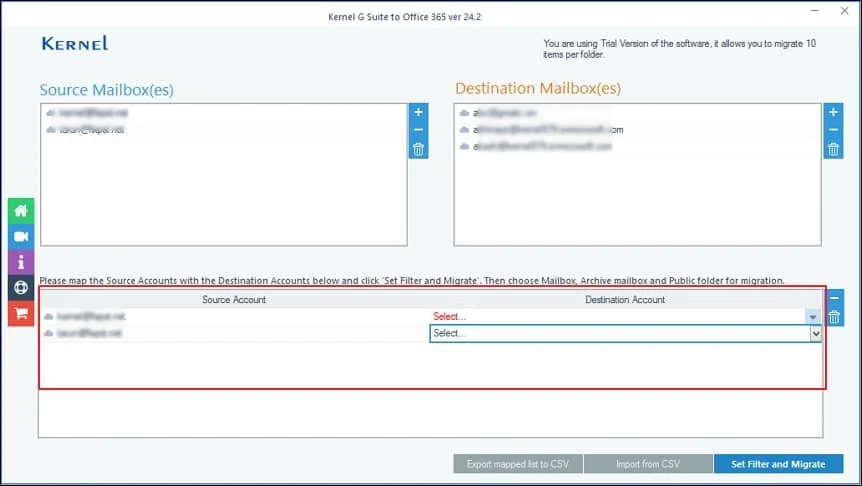Click Set Filter and Migrate

[778, 464]
